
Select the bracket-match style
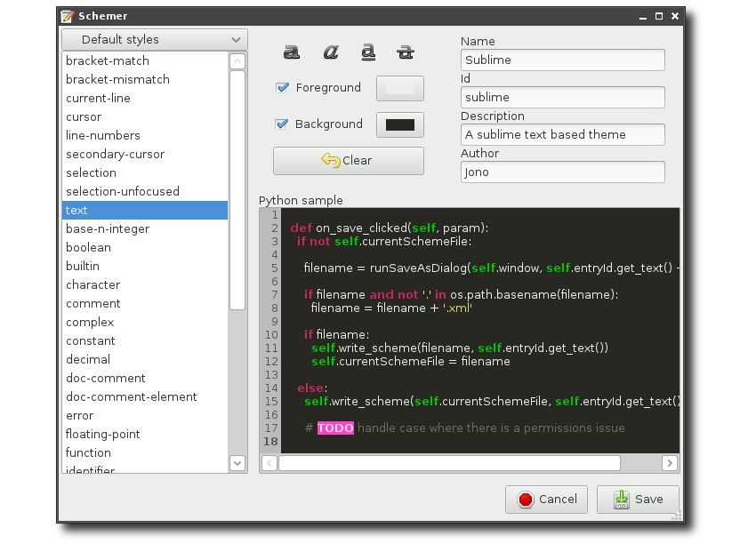tap(107, 60)
